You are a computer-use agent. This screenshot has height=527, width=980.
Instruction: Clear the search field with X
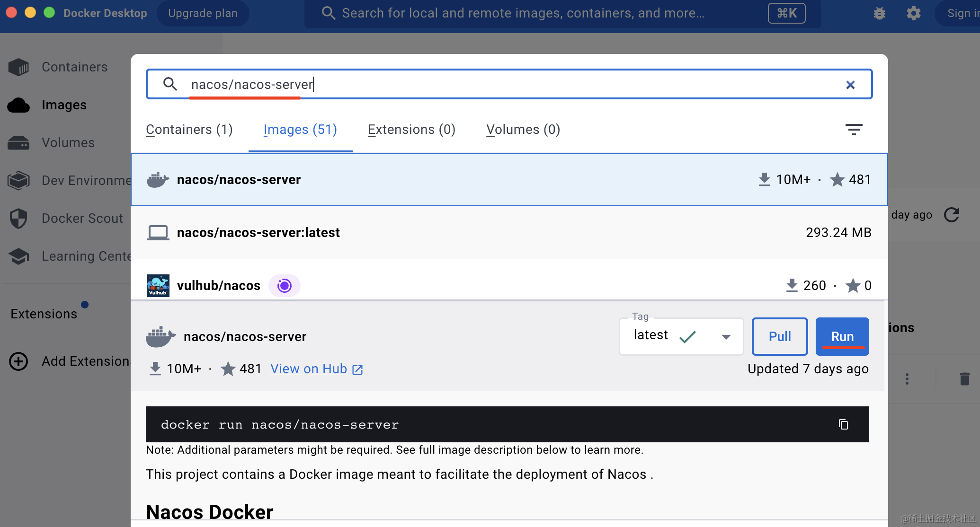pyautogui.click(x=850, y=85)
